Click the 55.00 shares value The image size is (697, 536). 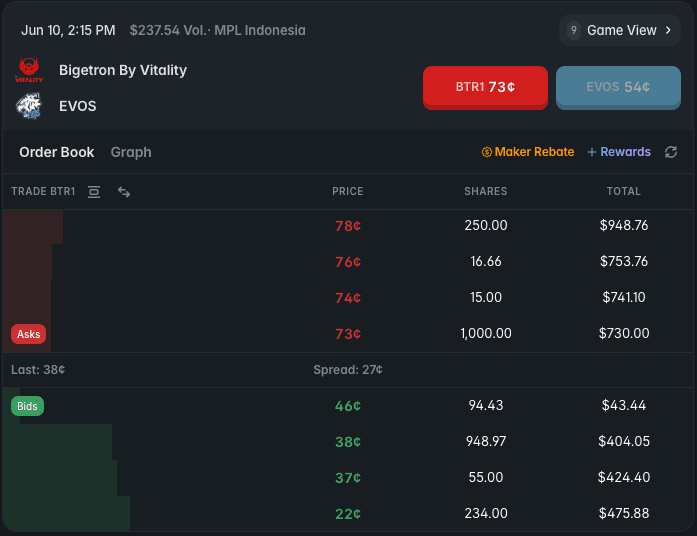(x=486, y=477)
